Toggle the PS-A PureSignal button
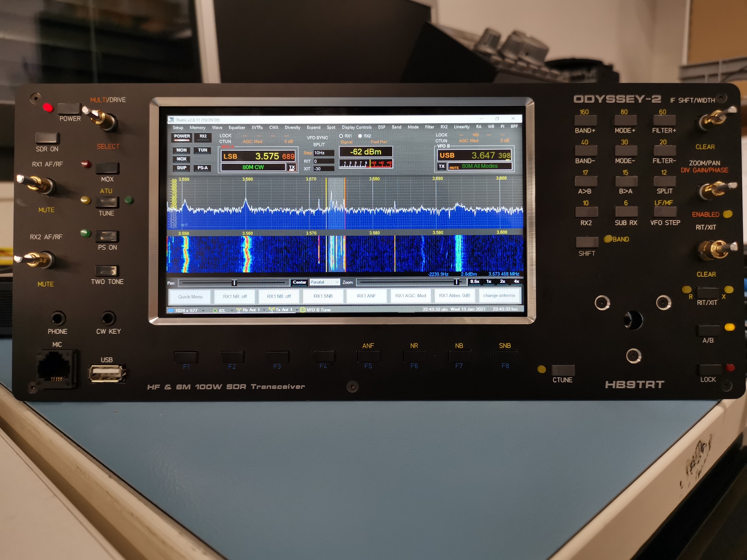747x560 pixels. (x=203, y=168)
